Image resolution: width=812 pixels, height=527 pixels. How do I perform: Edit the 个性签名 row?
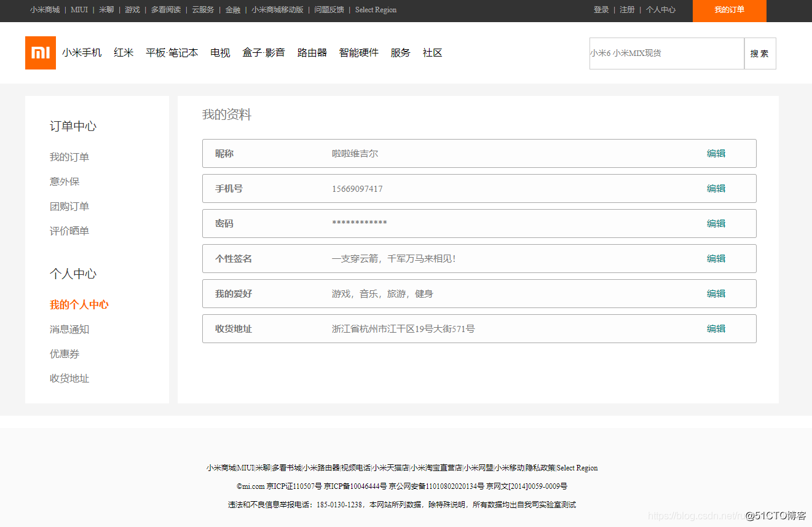pyautogui.click(x=716, y=259)
